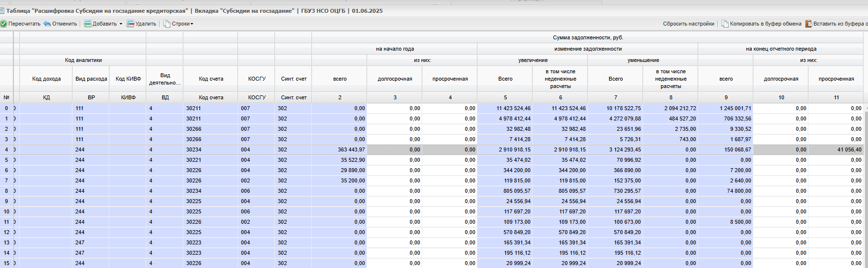Click the Отменить undo arrow icon
The image size is (868, 268).
[47, 24]
